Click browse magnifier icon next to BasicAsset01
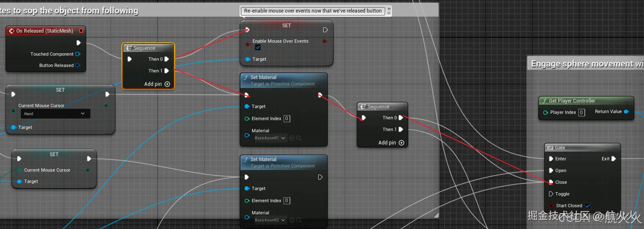Screen dimensions: 644x229 coord(299,138)
